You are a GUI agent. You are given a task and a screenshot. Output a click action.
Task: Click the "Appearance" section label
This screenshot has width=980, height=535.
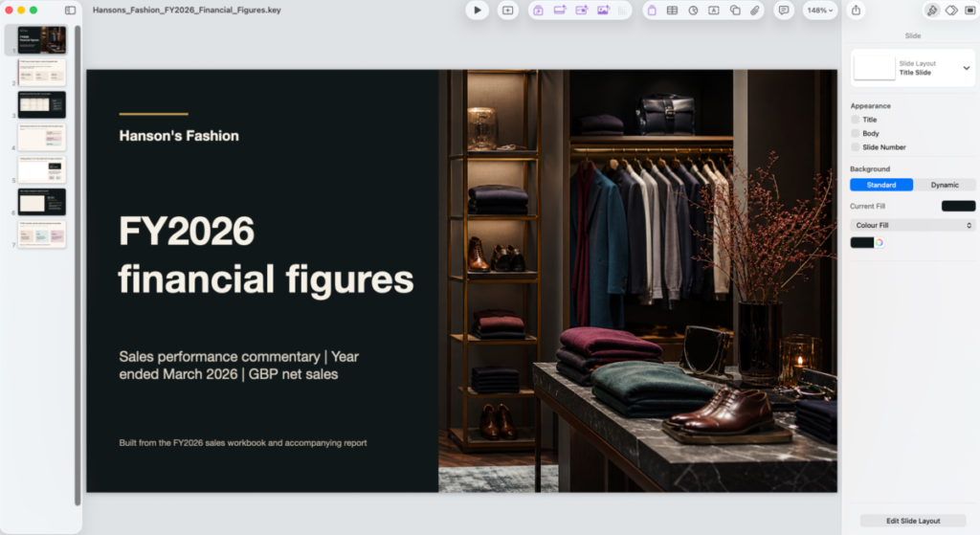point(870,105)
